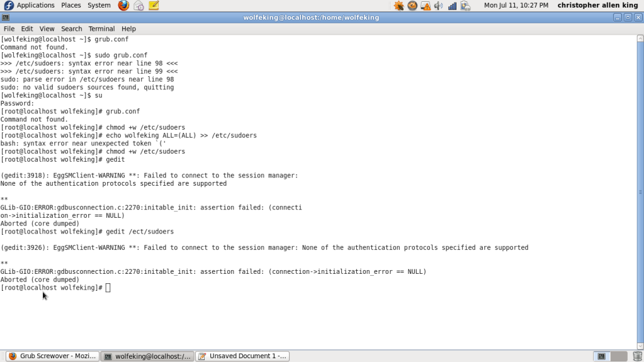Launch Firefox from the top panel
644x362 pixels.
[x=123, y=5]
